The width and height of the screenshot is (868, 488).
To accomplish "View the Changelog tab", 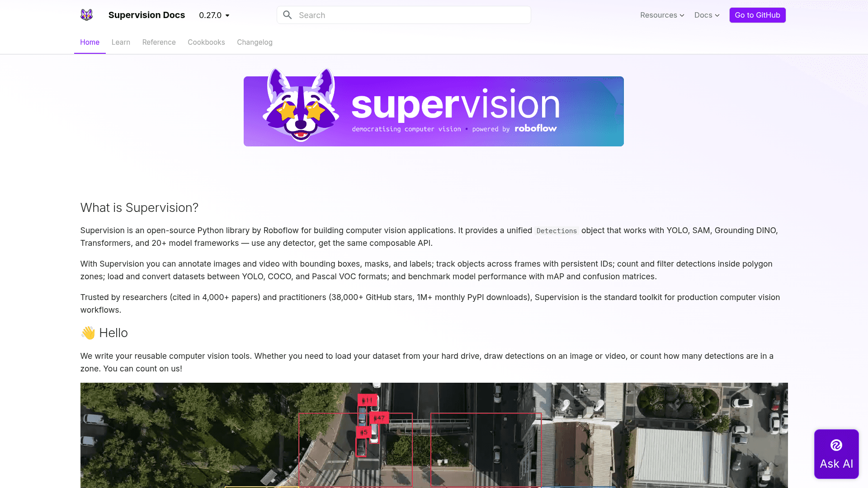I will [x=255, y=42].
